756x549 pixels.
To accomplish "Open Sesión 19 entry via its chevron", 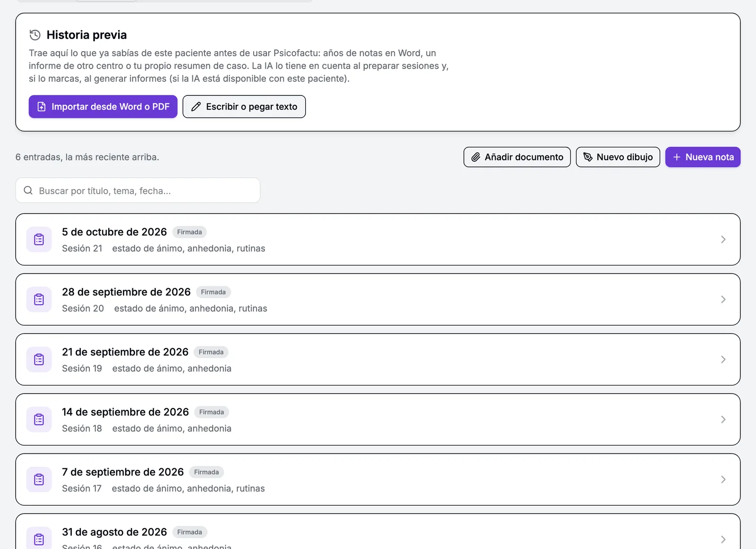I will [723, 360].
